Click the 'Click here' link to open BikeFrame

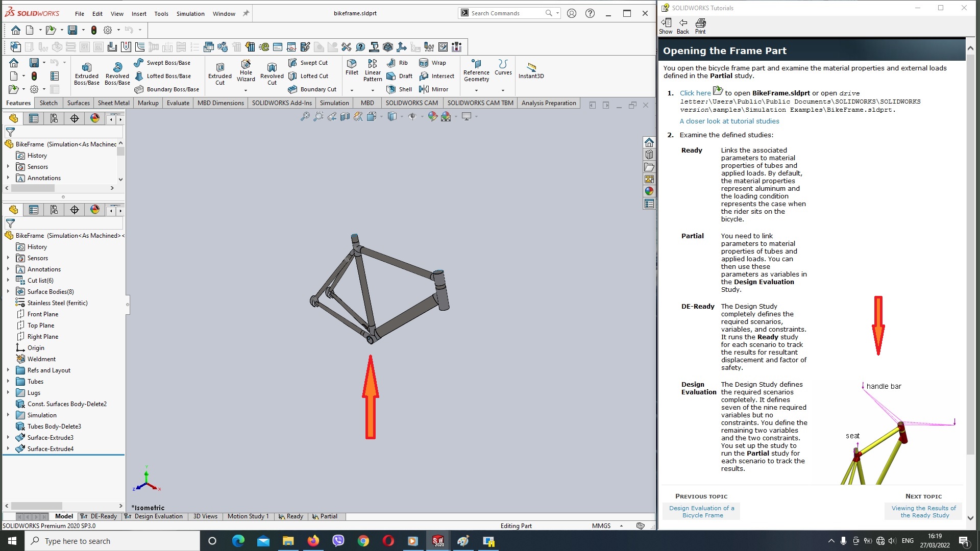(695, 93)
